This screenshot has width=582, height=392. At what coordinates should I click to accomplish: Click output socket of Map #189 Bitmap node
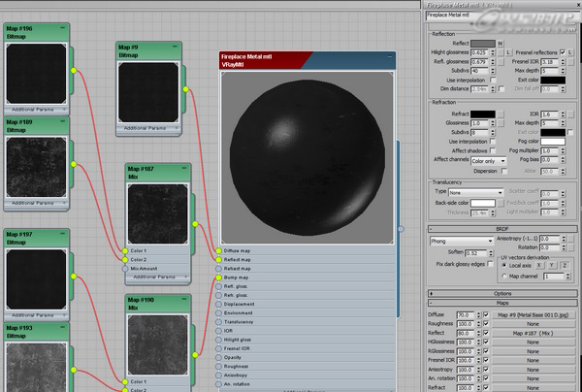[74, 164]
